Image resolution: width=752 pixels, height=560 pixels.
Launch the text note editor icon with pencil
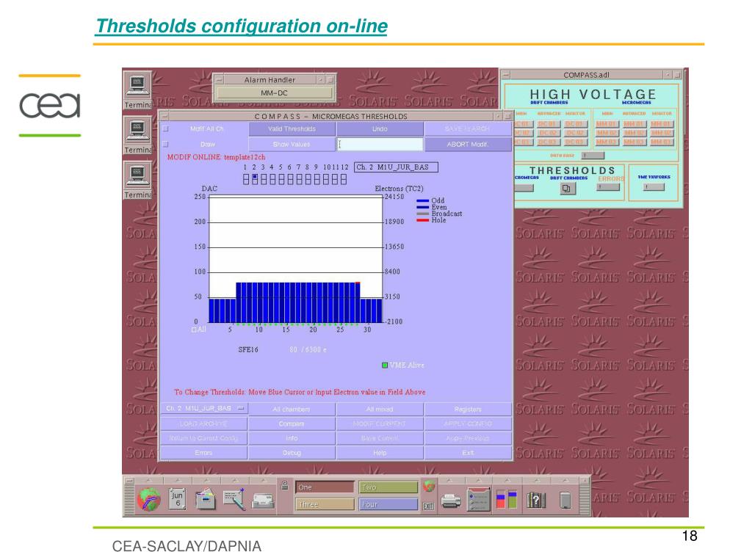[234, 499]
